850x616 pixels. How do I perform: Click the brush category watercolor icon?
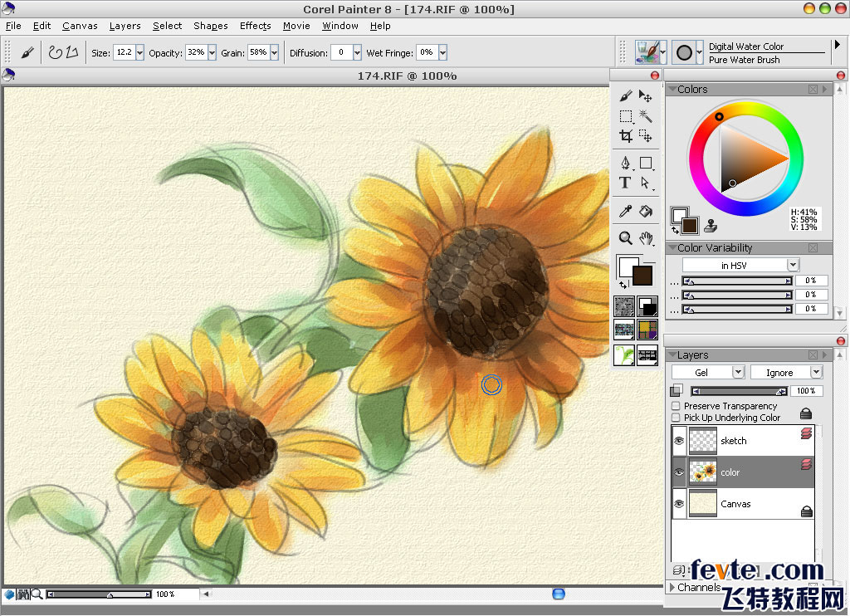(x=648, y=52)
